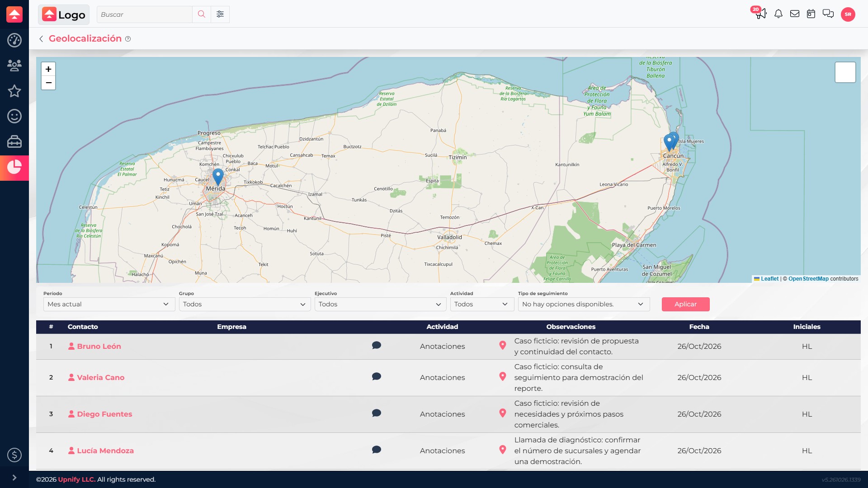Screen dimensions: 868x488
Task: Click the Aplicar button
Action: [685, 304]
